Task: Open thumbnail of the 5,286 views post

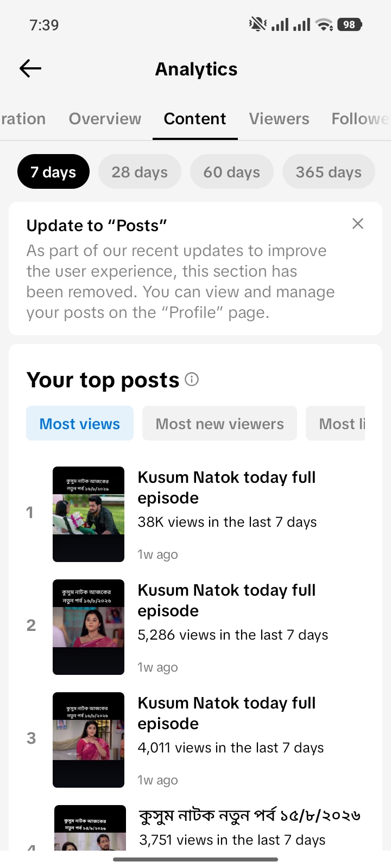Action: point(89,627)
